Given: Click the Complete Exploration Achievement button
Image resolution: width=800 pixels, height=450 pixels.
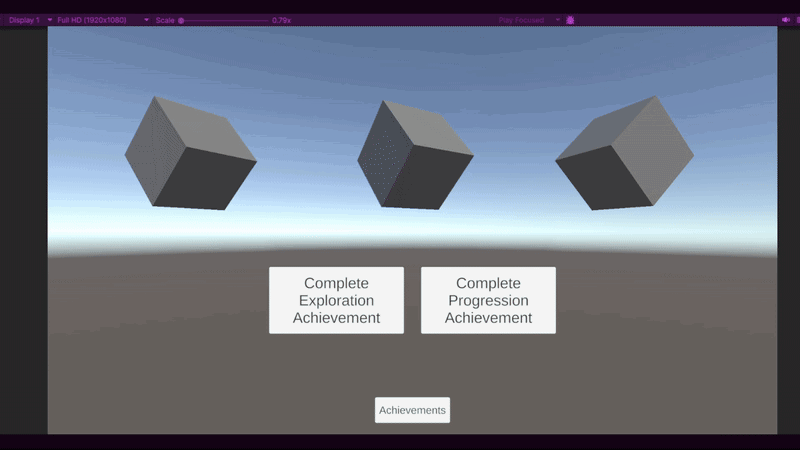Looking at the screenshot, I should pos(336,300).
